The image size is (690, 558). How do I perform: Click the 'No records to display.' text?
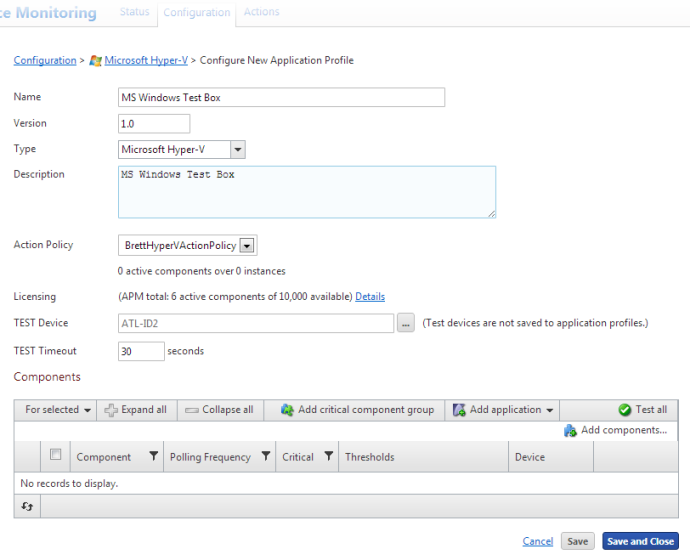[x=69, y=484]
